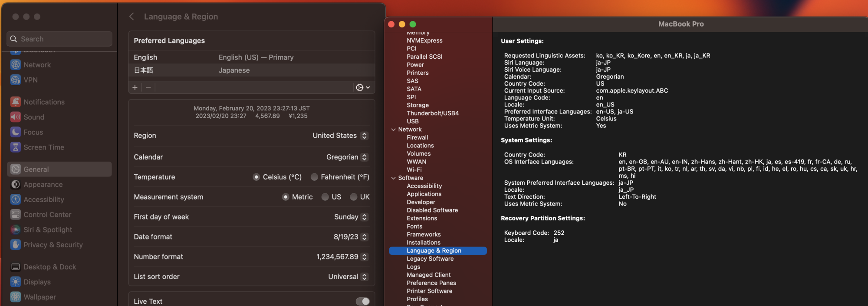
Task: Add a language with the plus button
Action: 135,87
